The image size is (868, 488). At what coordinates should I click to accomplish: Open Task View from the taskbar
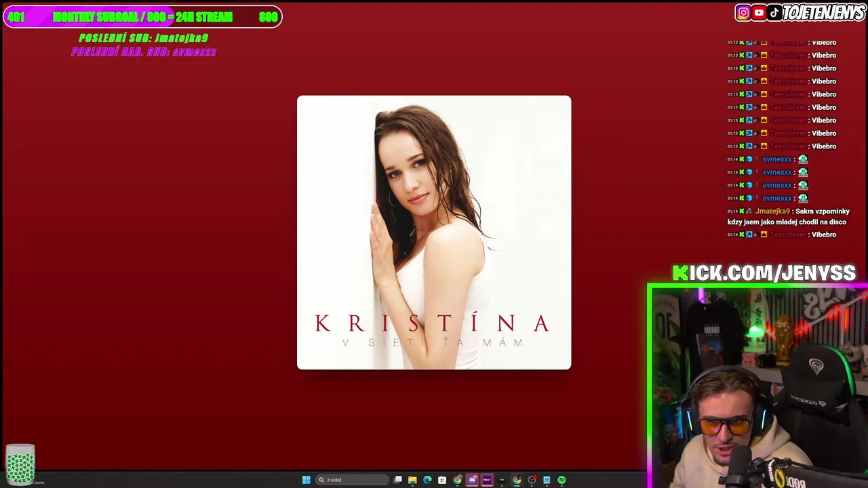pyautogui.click(x=398, y=480)
